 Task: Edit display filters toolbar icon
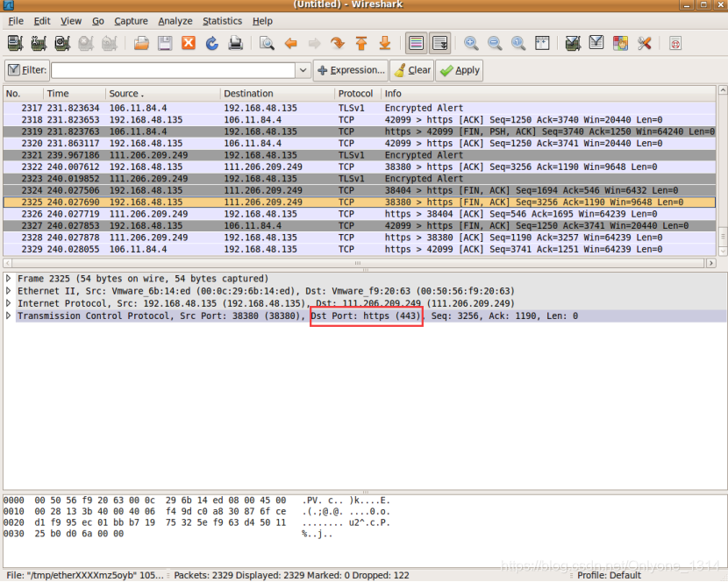coord(596,43)
